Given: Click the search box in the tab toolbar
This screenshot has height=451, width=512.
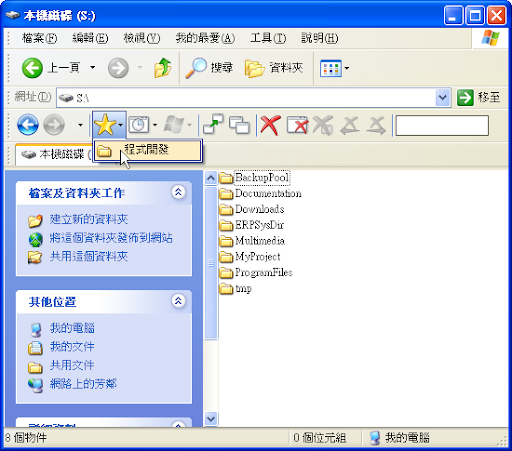Looking at the screenshot, I should [x=442, y=125].
